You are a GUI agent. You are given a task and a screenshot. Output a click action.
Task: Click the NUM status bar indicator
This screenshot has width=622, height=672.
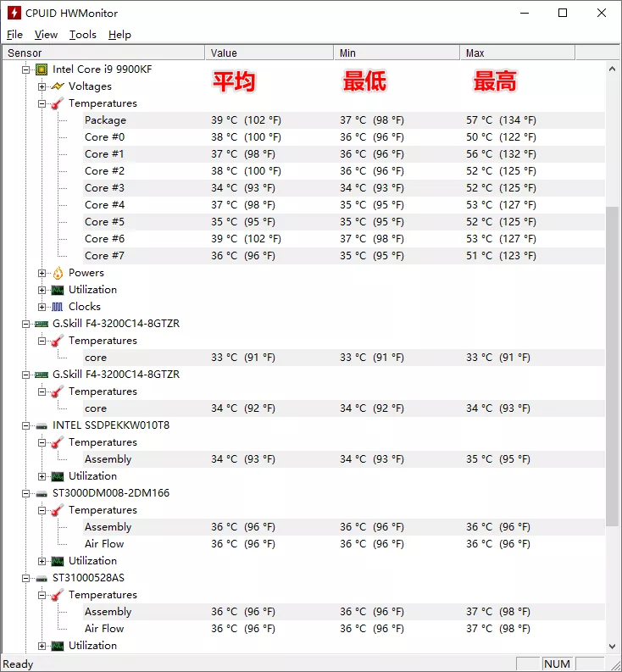[x=557, y=664]
